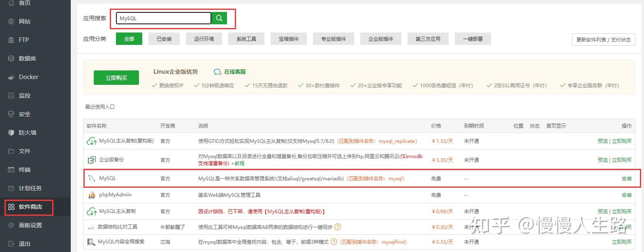Open the Docker whale sidebar icon

click(x=11, y=77)
